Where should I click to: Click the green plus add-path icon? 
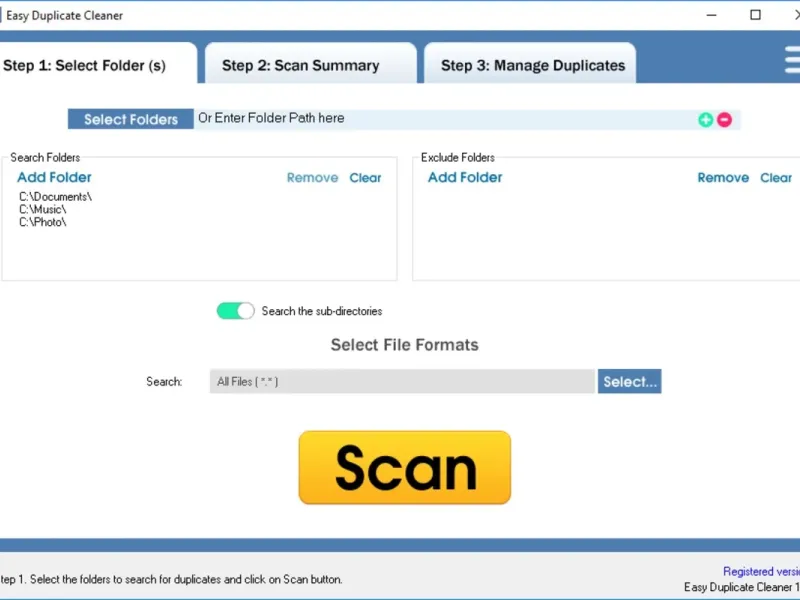[706, 120]
